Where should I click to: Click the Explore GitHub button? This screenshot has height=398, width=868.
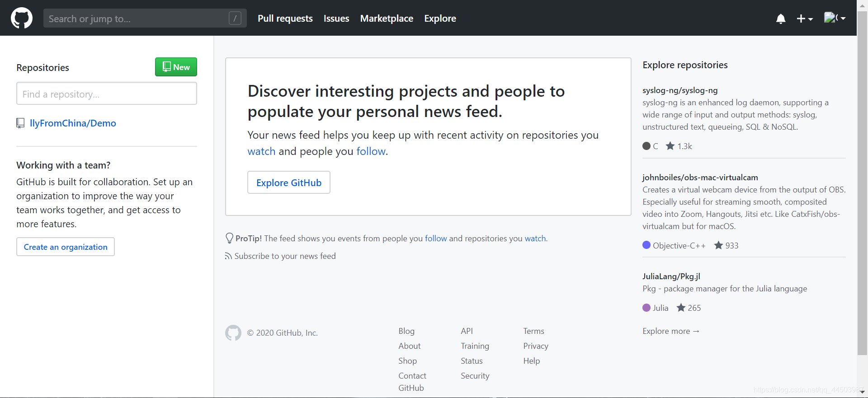[289, 183]
